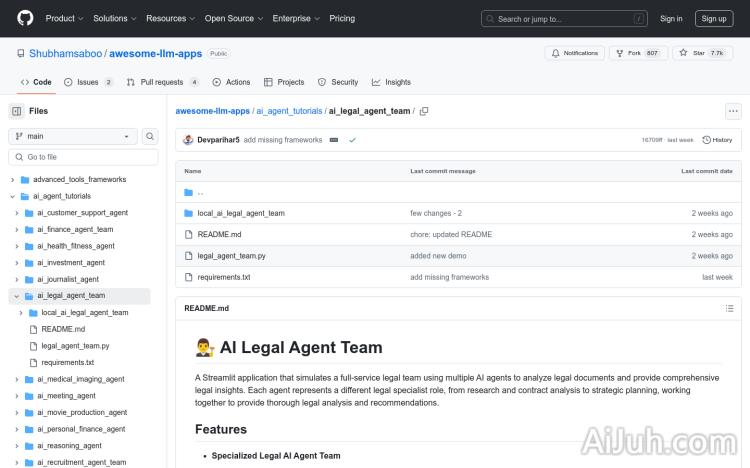Switch to the Insights tab
This screenshot has width=750, height=468.
(x=391, y=82)
